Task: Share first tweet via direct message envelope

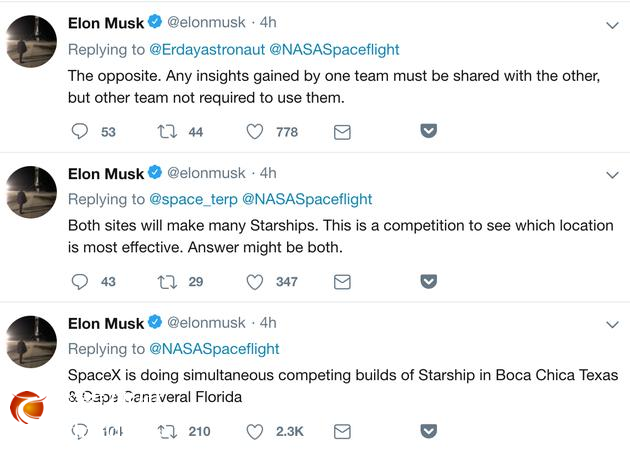Action: point(342,131)
